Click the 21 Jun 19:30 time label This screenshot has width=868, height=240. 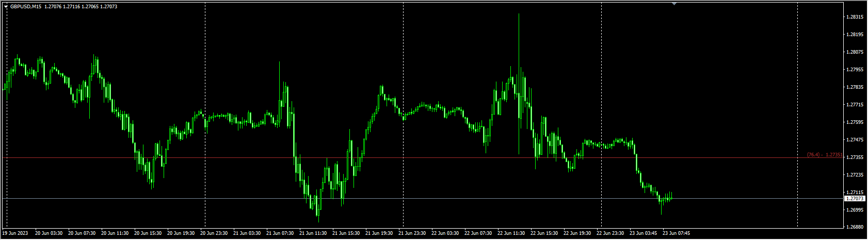379,233
